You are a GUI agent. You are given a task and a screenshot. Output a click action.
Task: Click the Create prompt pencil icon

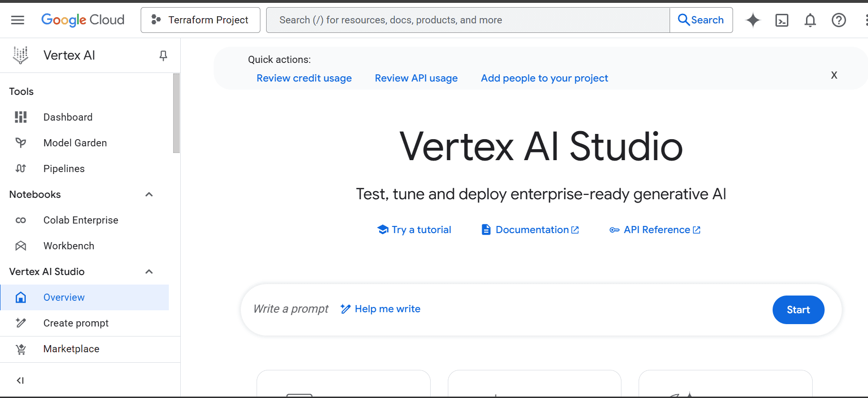[21, 323]
